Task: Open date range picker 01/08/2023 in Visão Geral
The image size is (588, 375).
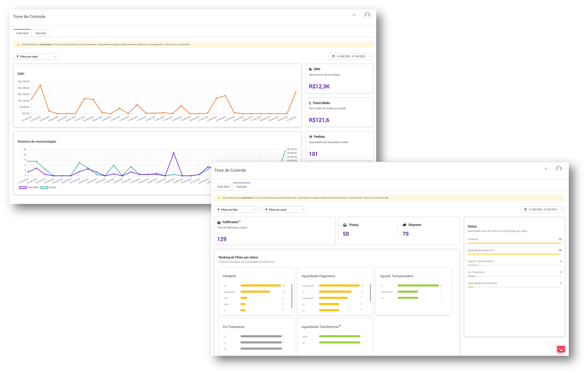Action: pyautogui.click(x=351, y=56)
